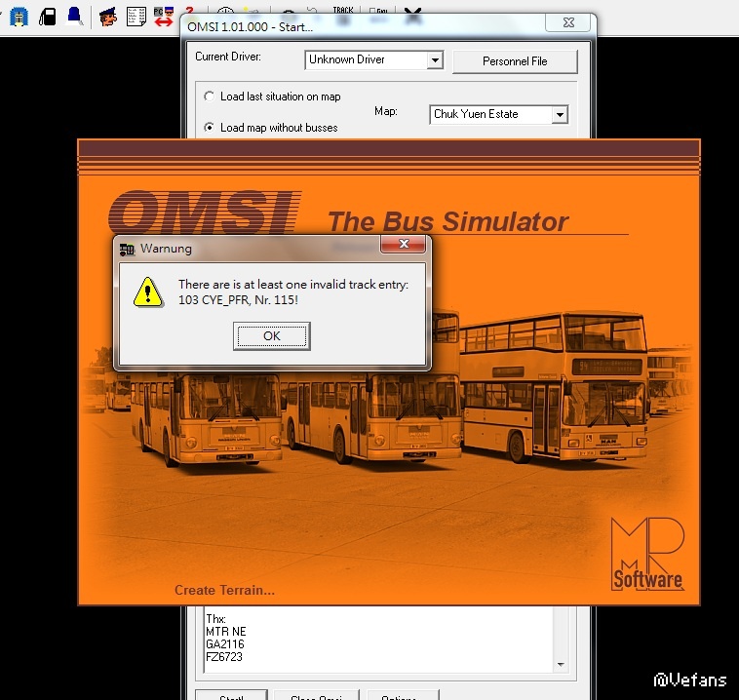This screenshot has width=739, height=700.
Task: Open the Personnel File
Action: coord(515,61)
